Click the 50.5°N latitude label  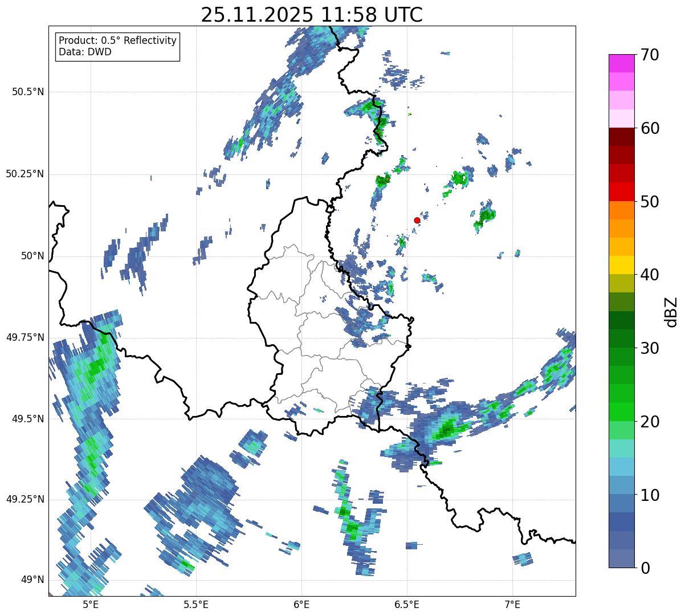pyautogui.click(x=27, y=92)
